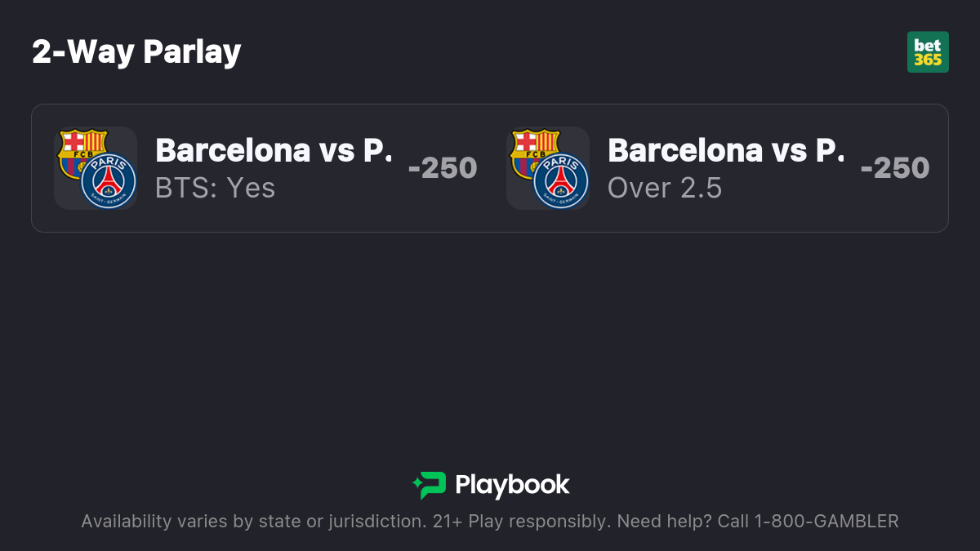Click the -250 odds beside Over 2.5
The width and height of the screenshot is (980, 551).
(894, 168)
